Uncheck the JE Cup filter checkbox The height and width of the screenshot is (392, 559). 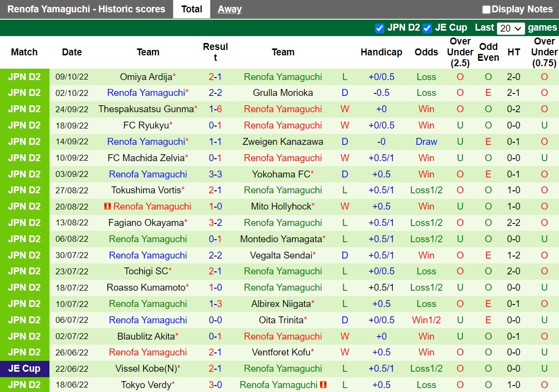pos(427,28)
